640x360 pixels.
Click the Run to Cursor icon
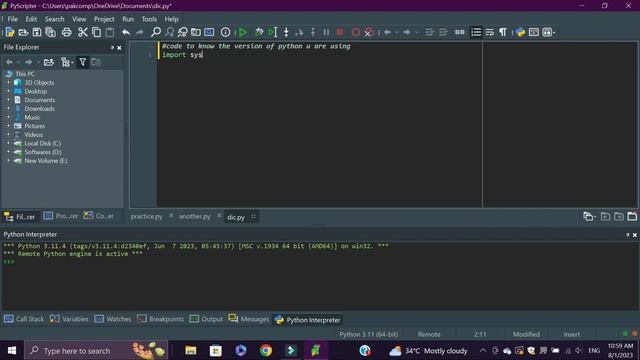(273, 32)
